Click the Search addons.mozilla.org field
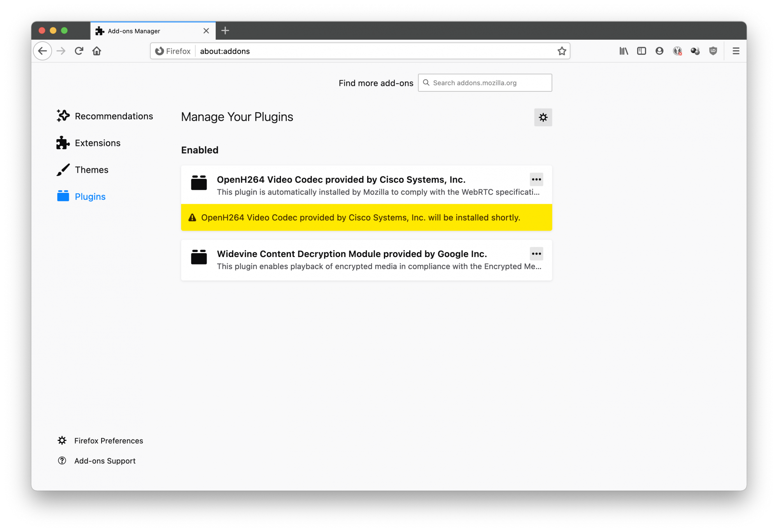The height and width of the screenshot is (532, 778). [490, 83]
